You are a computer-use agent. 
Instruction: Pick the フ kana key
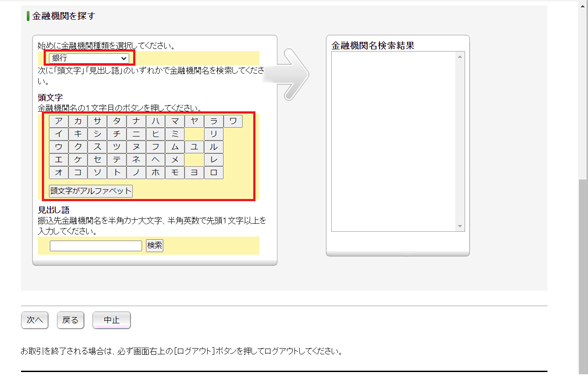(x=156, y=147)
